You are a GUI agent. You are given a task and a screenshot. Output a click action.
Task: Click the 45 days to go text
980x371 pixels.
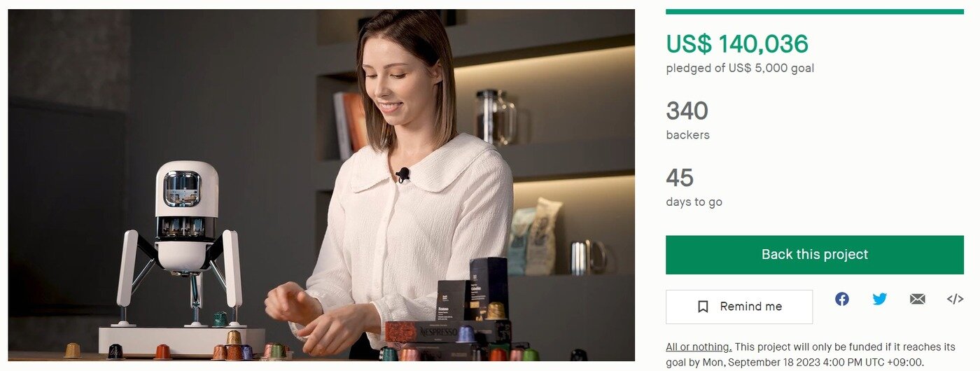[x=694, y=188]
